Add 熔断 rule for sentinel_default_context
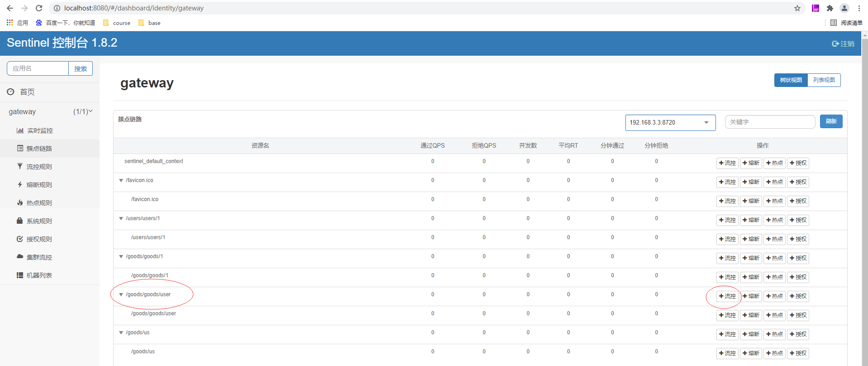The height and width of the screenshot is (366, 868). coord(751,163)
